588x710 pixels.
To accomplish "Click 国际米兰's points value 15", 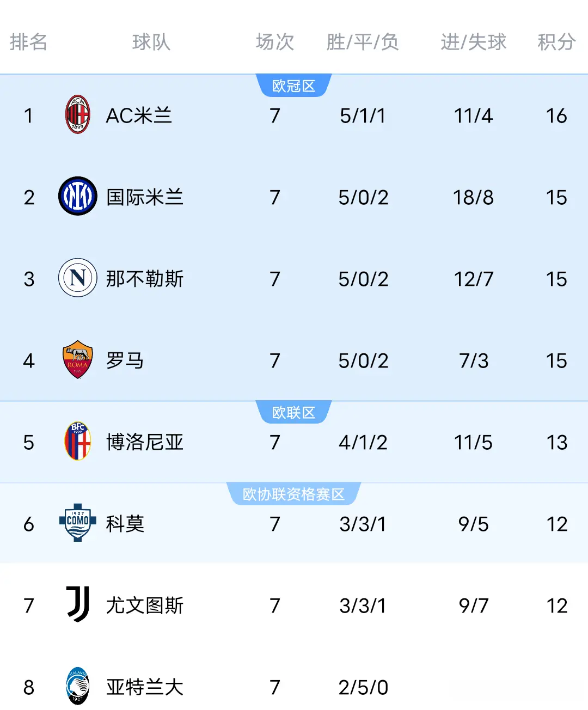I will pyautogui.click(x=556, y=197).
